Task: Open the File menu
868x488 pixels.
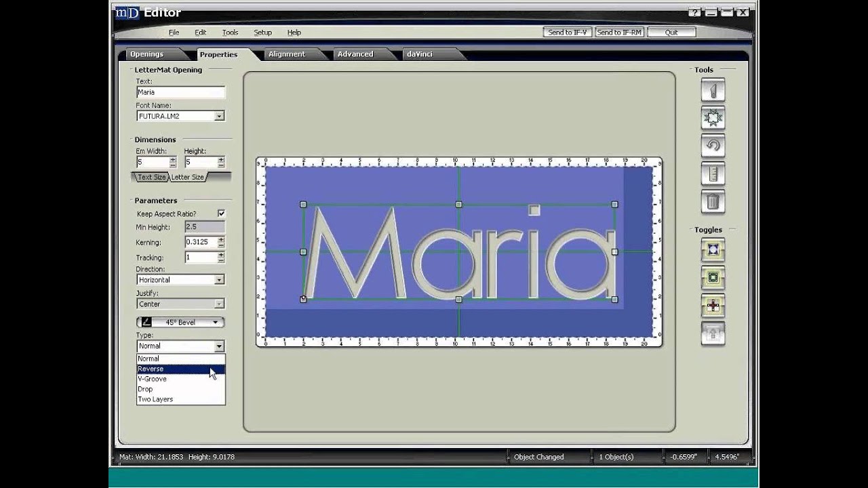Action: pos(174,33)
